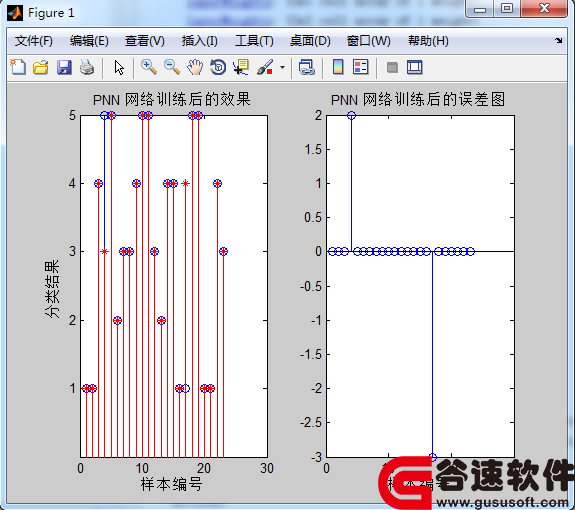Click the Hide Plot Tools icon
Image resolution: width=575 pixels, height=510 pixels.
pos(392,68)
